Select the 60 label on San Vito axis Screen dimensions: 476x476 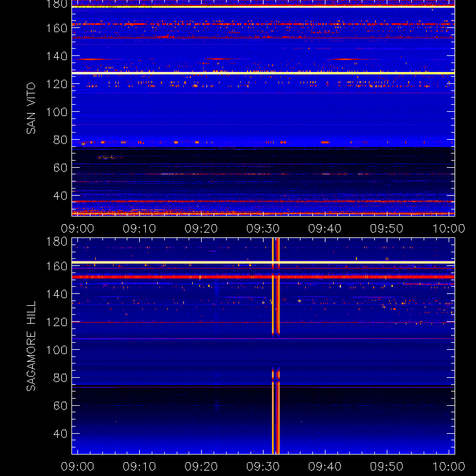pos(61,168)
